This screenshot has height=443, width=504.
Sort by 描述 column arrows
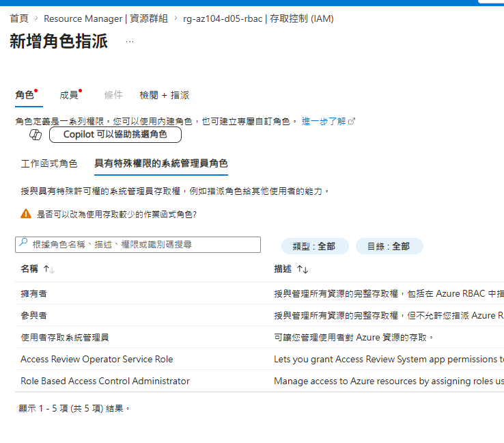[303, 269]
